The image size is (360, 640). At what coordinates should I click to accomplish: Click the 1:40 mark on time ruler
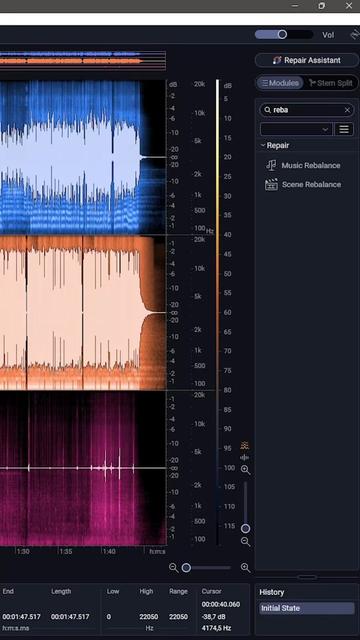(109, 551)
